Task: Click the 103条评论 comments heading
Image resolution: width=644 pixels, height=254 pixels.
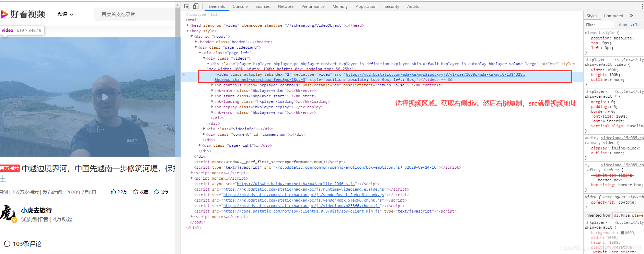Action: (23, 244)
